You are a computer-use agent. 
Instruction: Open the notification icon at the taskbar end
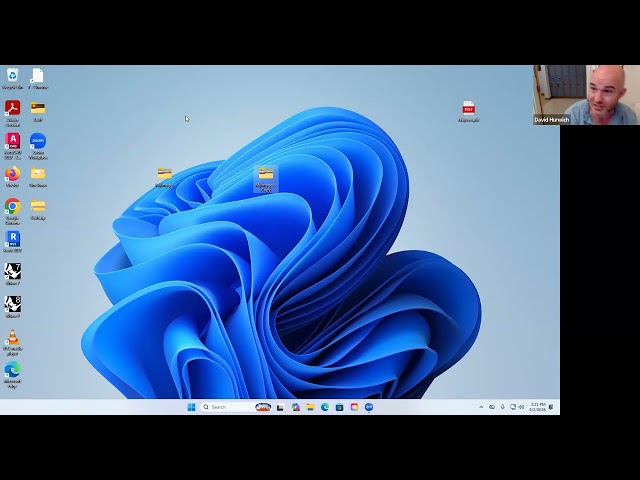coord(551,407)
